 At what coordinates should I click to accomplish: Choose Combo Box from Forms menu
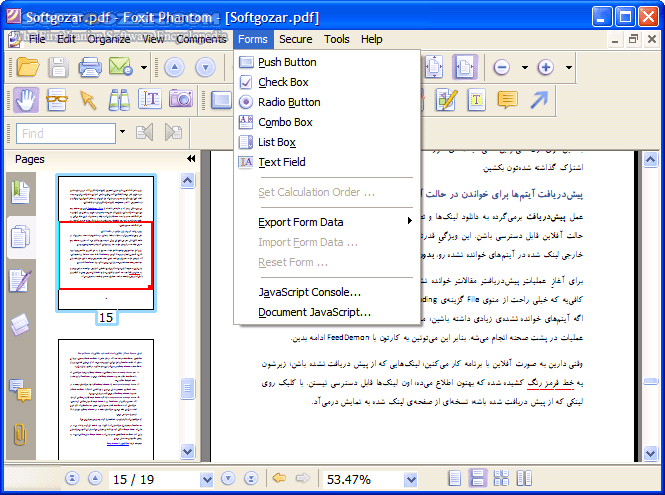point(327,122)
